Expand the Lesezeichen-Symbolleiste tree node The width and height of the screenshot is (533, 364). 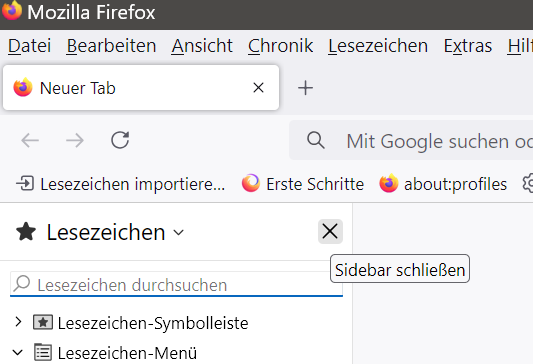18,322
